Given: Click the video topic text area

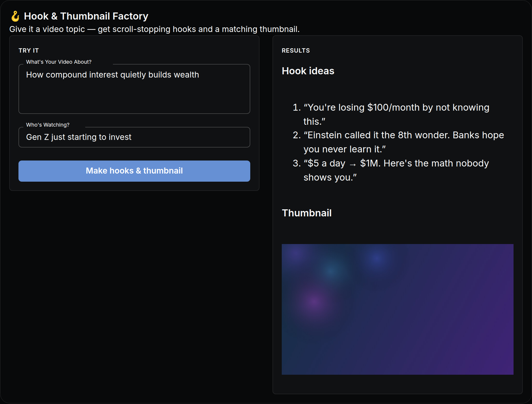Looking at the screenshot, I should pos(134,89).
